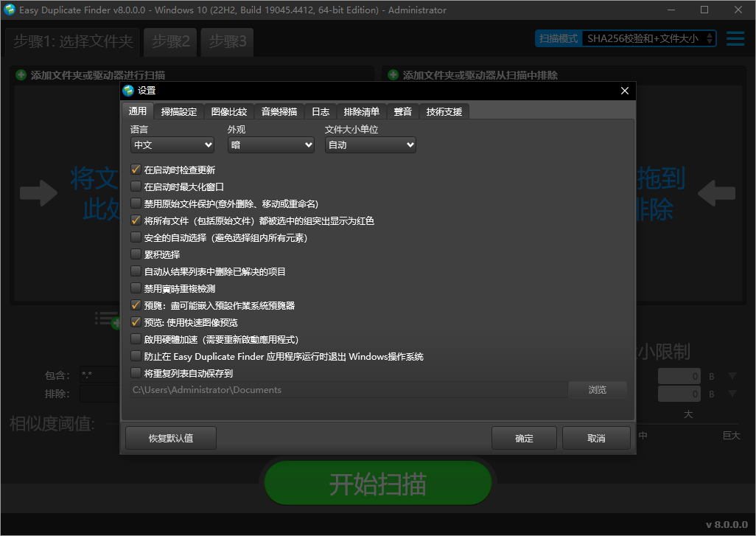Click the 取消 button
The height and width of the screenshot is (536, 756).
[596, 438]
